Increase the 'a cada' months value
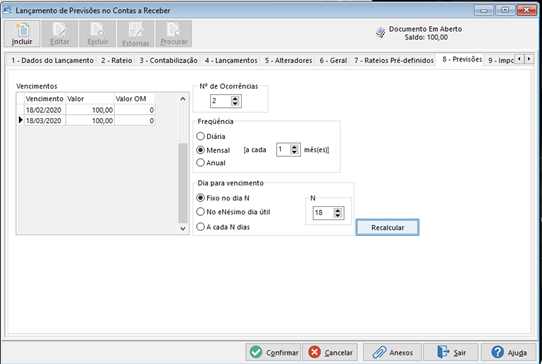The width and height of the screenshot is (542, 364). pyautogui.click(x=294, y=148)
